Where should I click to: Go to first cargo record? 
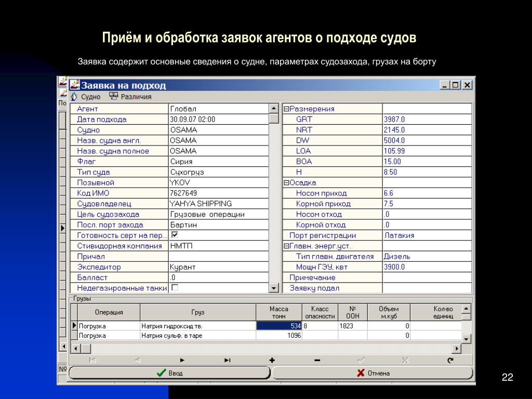92,361
